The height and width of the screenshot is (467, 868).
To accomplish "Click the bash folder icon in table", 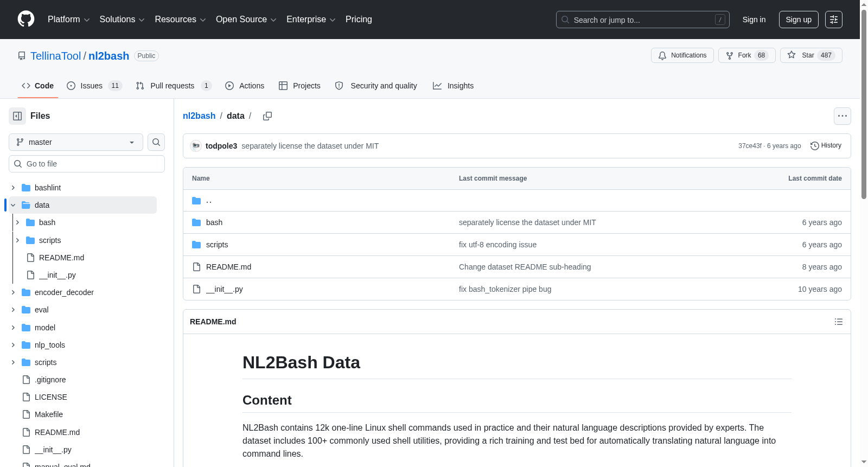I will point(196,222).
